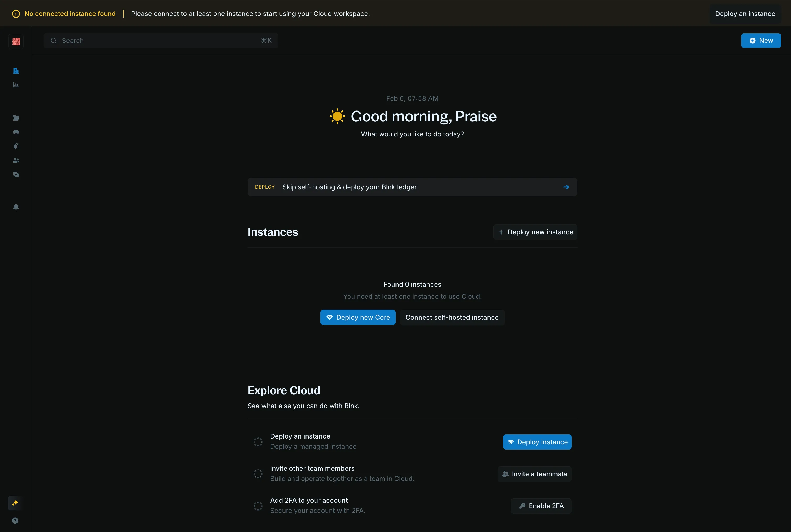The width and height of the screenshot is (791, 532).
Task: Click the blue New button
Action: coord(761,41)
